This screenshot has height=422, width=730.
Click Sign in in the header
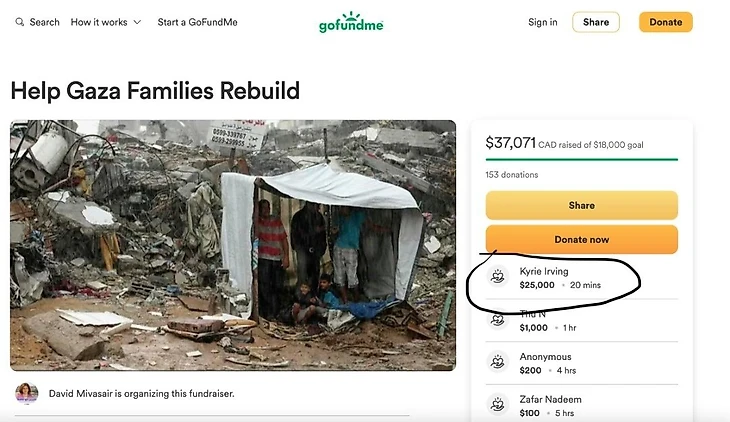pyautogui.click(x=542, y=22)
